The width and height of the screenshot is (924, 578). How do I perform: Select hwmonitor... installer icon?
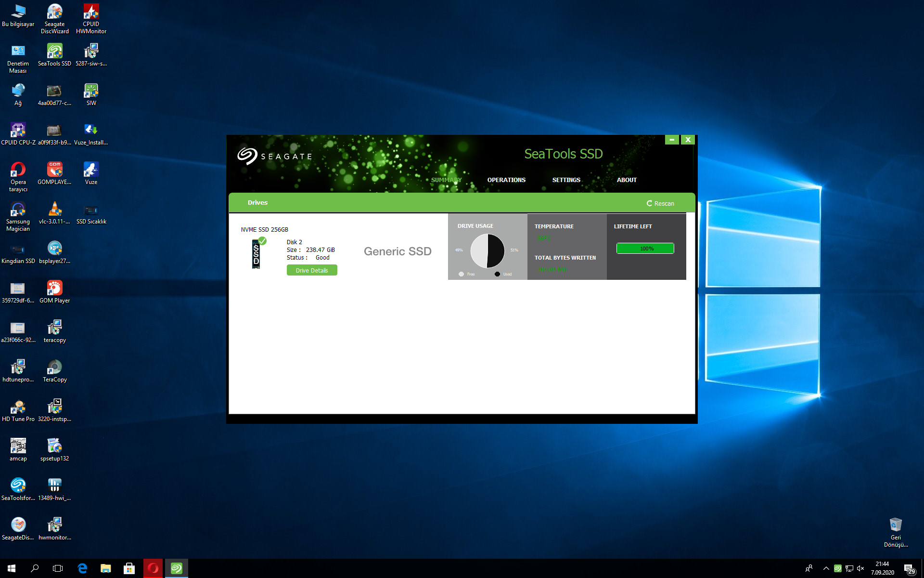coord(55,529)
